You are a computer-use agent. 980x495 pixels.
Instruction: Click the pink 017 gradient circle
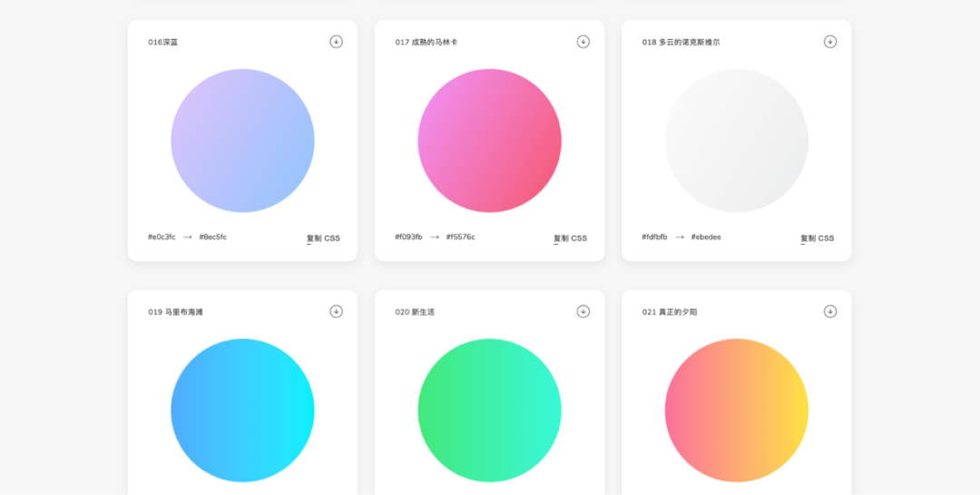(489, 141)
